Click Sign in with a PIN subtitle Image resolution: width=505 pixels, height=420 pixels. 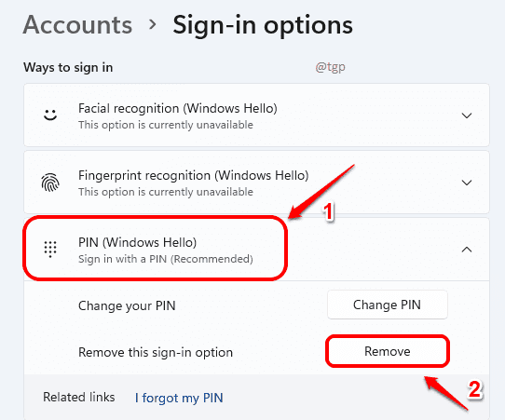[x=166, y=259]
